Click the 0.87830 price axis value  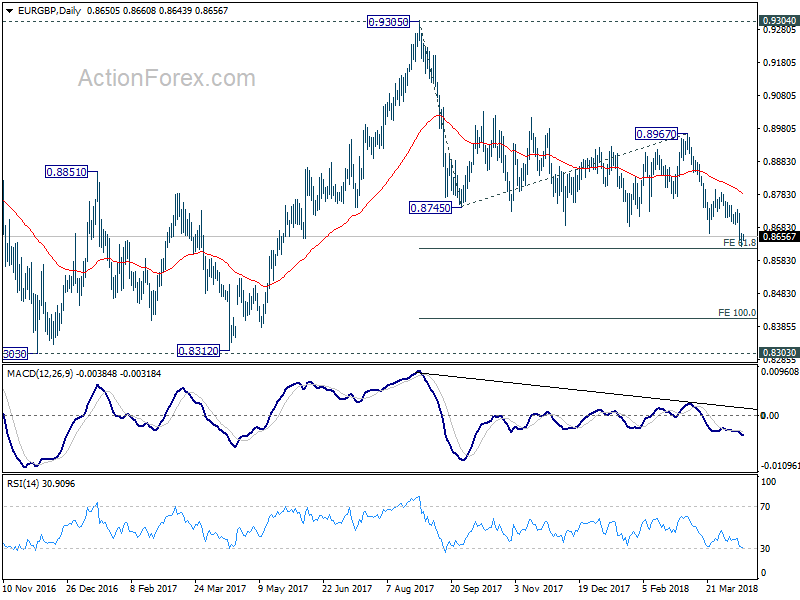tap(780, 194)
